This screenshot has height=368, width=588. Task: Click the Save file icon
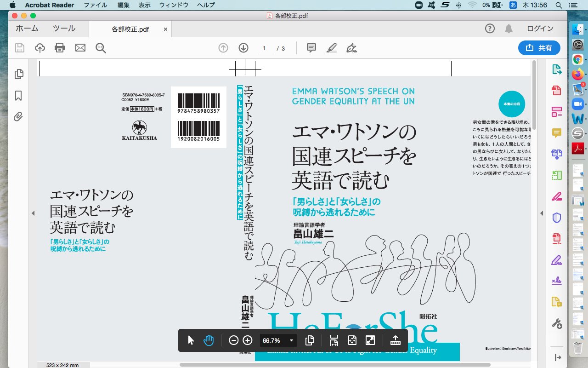tap(20, 48)
